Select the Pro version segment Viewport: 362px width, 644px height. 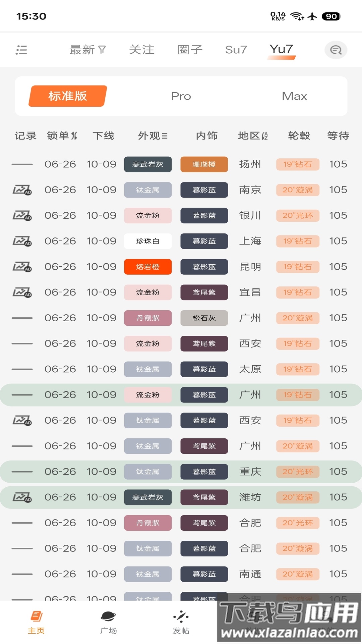pos(181,96)
